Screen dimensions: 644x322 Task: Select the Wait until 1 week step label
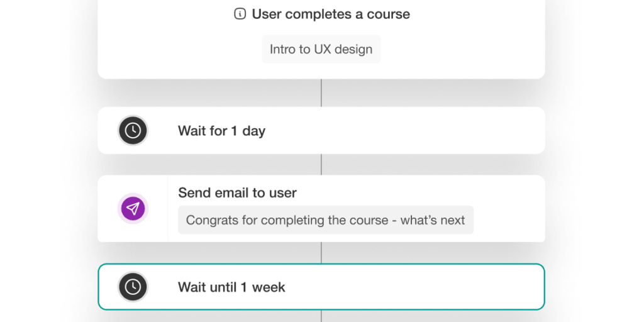point(231,287)
